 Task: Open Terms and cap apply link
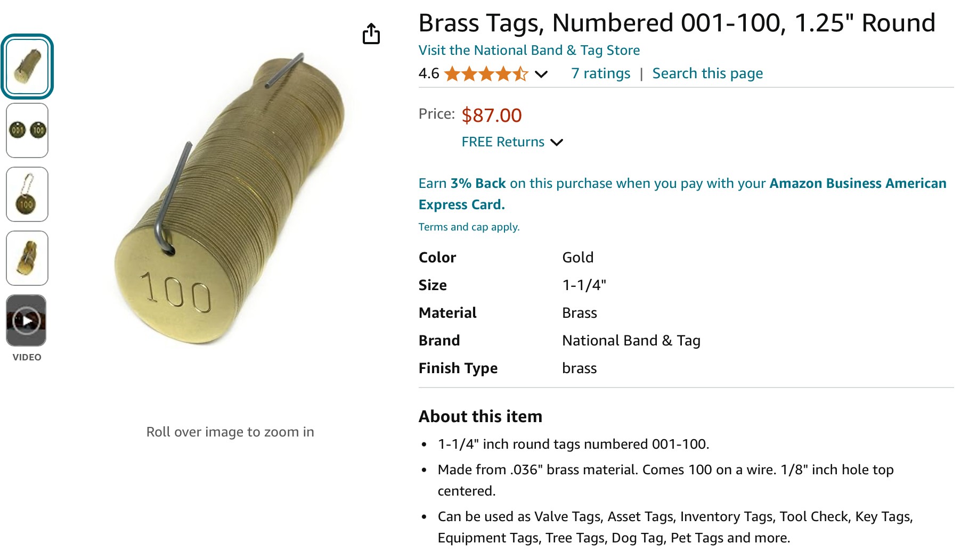(x=469, y=227)
